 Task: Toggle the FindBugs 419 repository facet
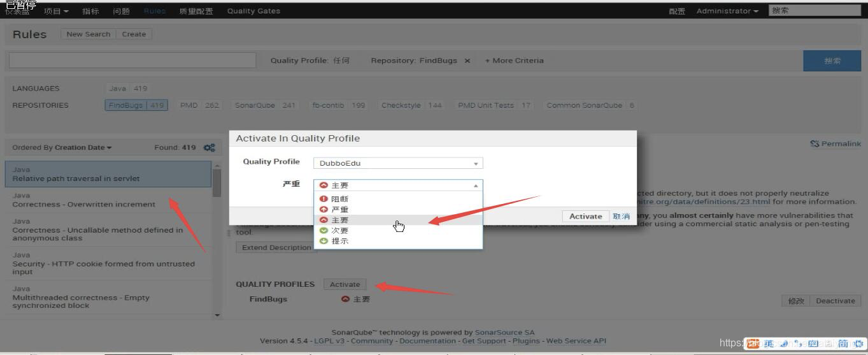136,105
